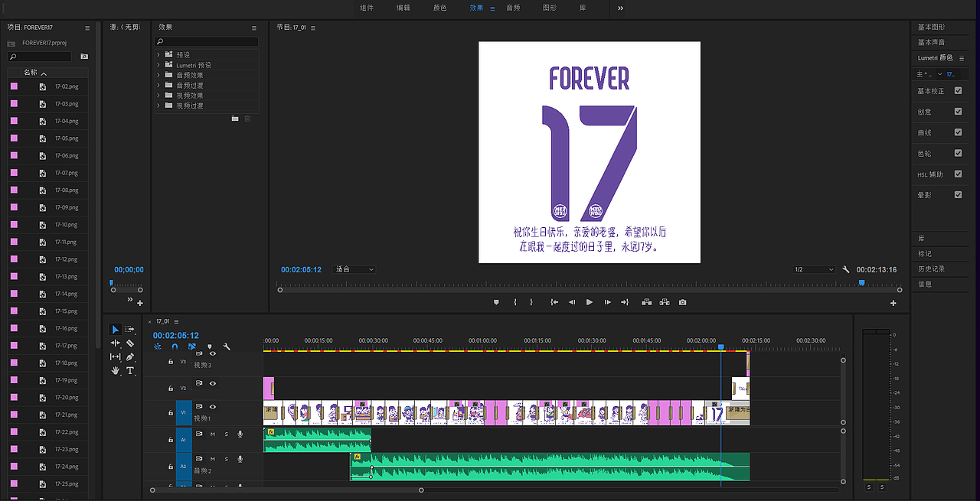
Task: Select the Pen tool
Action: tap(130, 356)
